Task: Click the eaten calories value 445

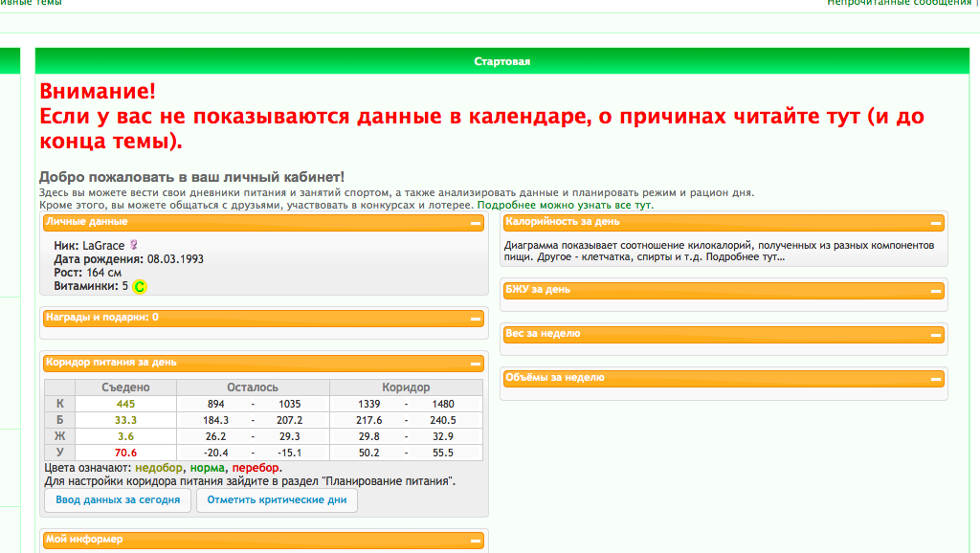Action: point(125,404)
